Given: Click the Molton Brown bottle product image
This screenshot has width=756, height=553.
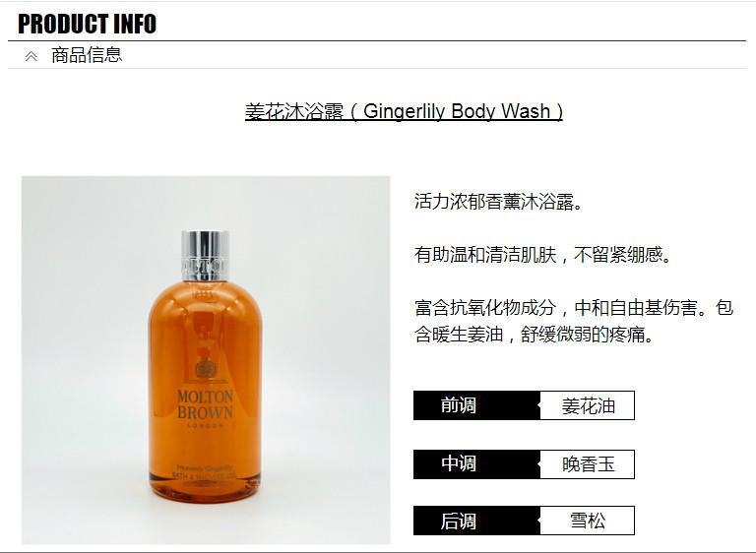Looking at the screenshot, I should click(x=206, y=360).
